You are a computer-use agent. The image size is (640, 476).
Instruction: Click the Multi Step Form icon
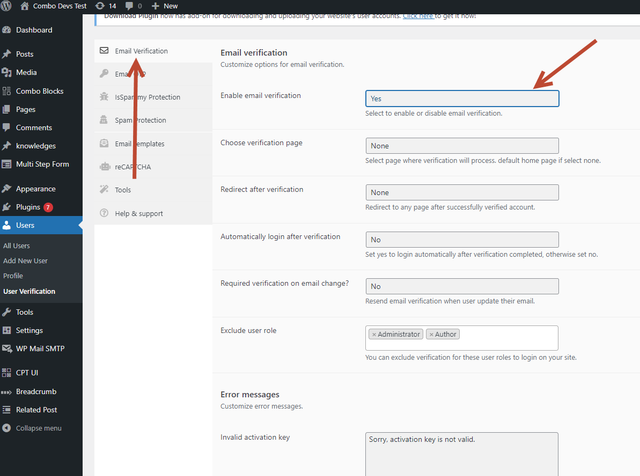pyautogui.click(x=7, y=164)
